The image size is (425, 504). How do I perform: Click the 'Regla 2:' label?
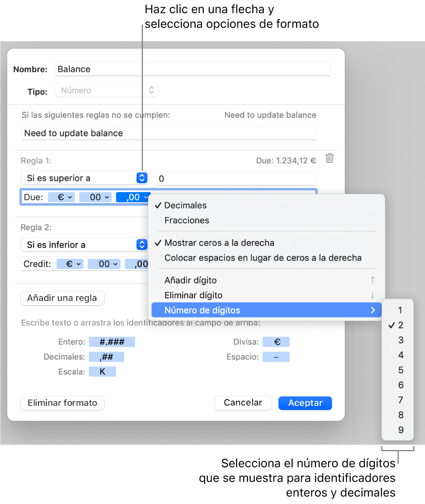click(36, 227)
